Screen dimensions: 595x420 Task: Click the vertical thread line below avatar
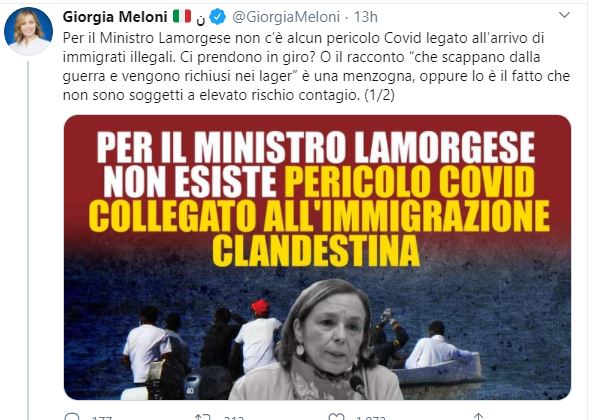pos(28,240)
